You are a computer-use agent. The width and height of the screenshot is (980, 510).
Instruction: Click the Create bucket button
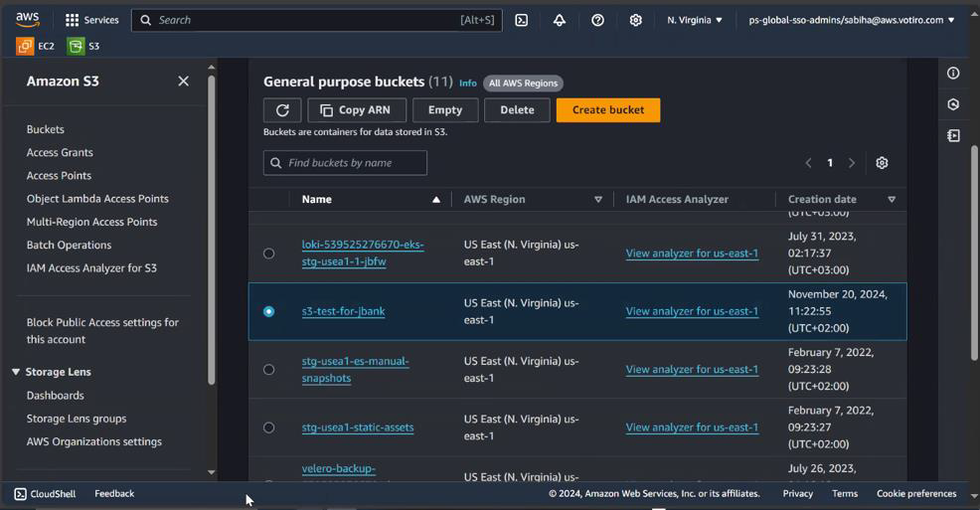(608, 110)
